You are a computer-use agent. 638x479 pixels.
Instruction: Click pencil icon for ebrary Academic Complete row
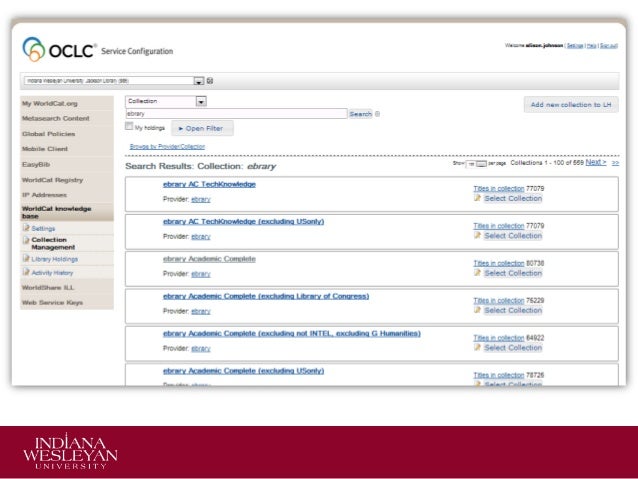(477, 273)
